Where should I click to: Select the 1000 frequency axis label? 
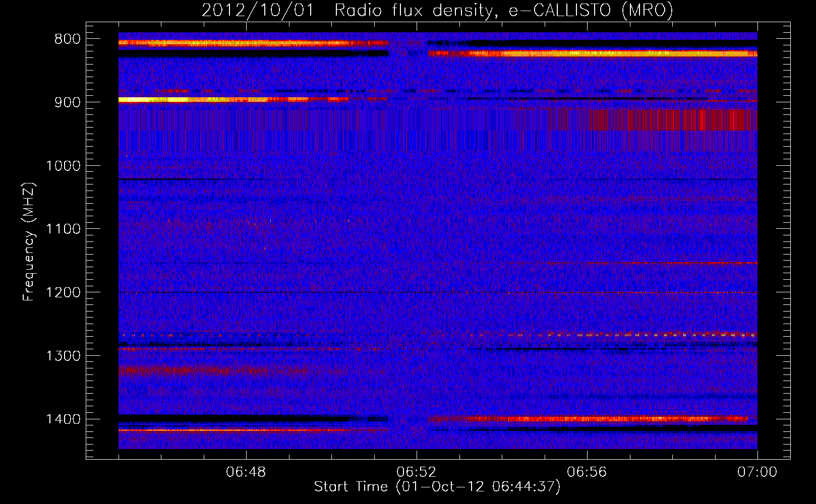coord(64,166)
